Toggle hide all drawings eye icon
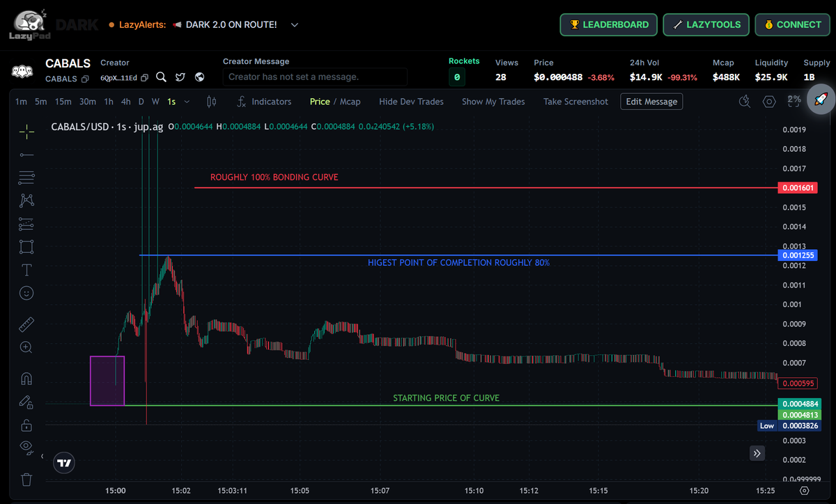Screen dimensions: 836x504 (26, 446)
